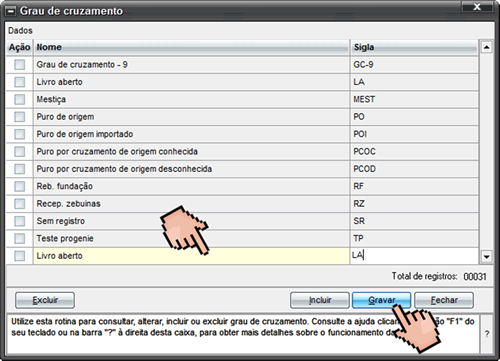Click the Recep. zebuínas name cell

pyautogui.click(x=192, y=204)
